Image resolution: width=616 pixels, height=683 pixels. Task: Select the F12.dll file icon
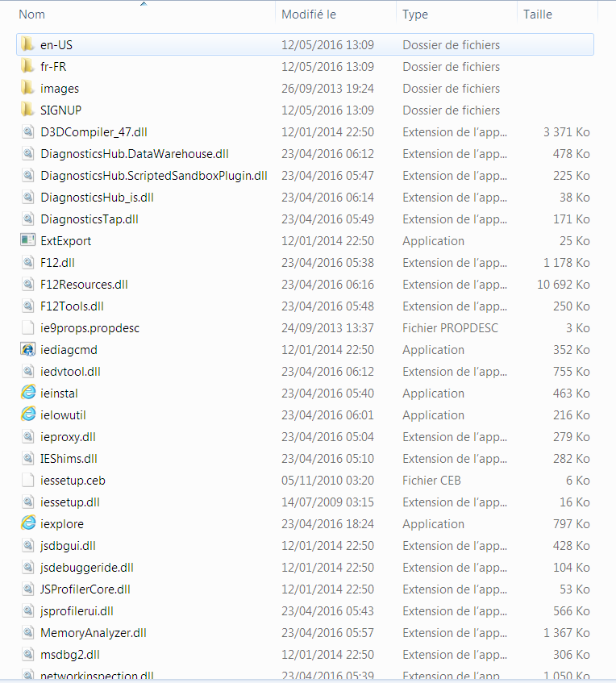tap(28, 262)
